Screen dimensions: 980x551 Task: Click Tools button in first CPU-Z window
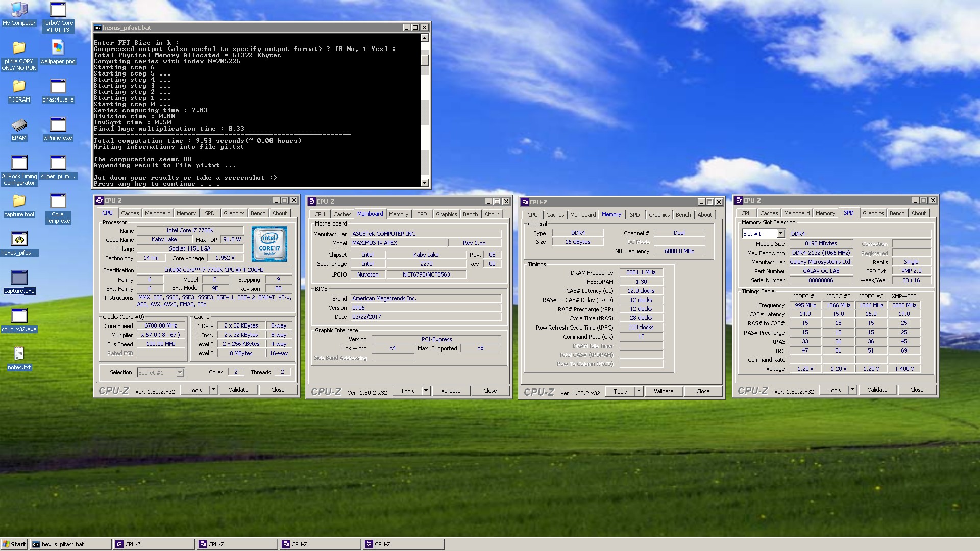tap(195, 390)
